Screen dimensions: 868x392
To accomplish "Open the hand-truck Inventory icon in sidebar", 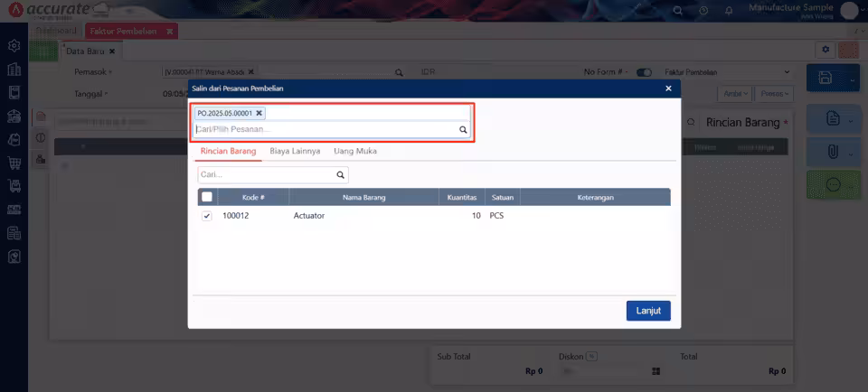I will 14,186.
